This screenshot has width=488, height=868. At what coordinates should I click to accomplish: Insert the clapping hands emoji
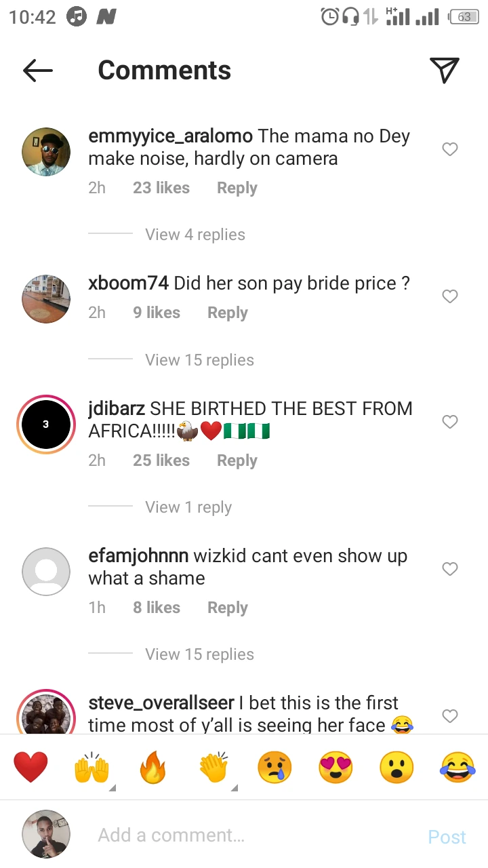click(x=214, y=768)
